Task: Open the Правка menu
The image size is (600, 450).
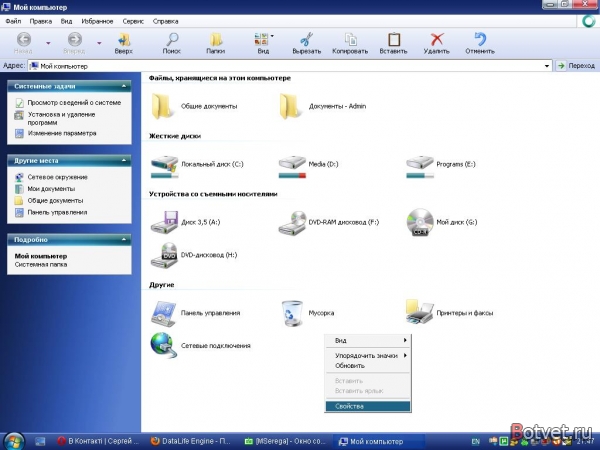Action: pyautogui.click(x=41, y=21)
